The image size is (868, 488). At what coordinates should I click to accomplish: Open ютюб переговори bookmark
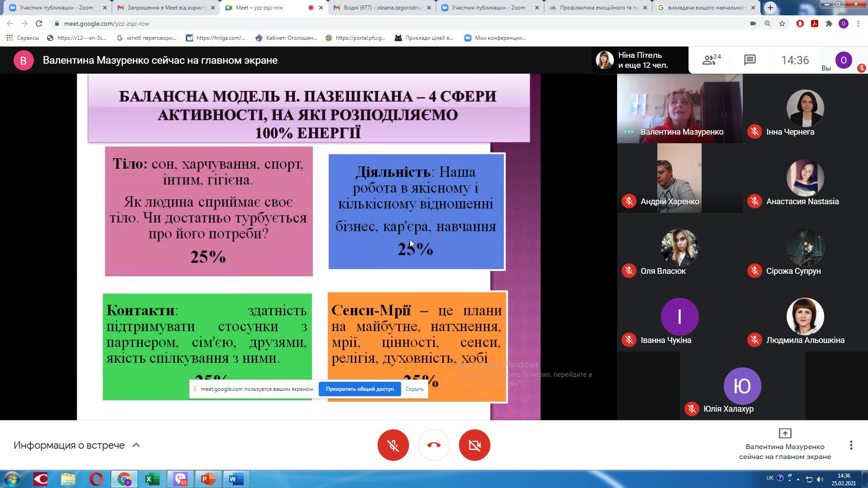[146, 38]
